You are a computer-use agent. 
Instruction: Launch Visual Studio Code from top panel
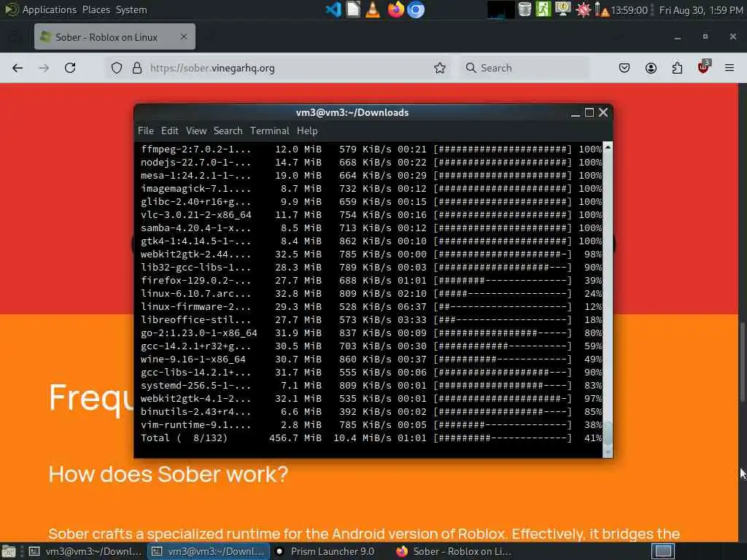pyautogui.click(x=333, y=9)
